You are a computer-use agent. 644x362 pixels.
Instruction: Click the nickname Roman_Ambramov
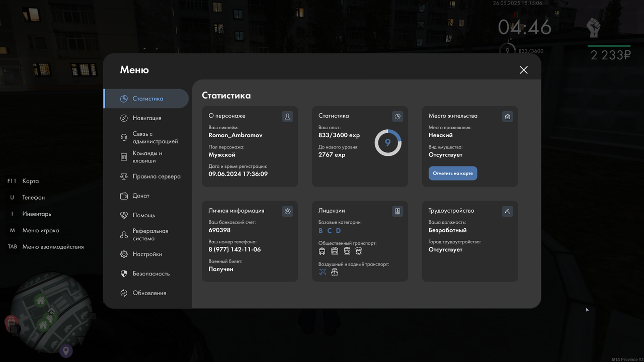[235, 135]
